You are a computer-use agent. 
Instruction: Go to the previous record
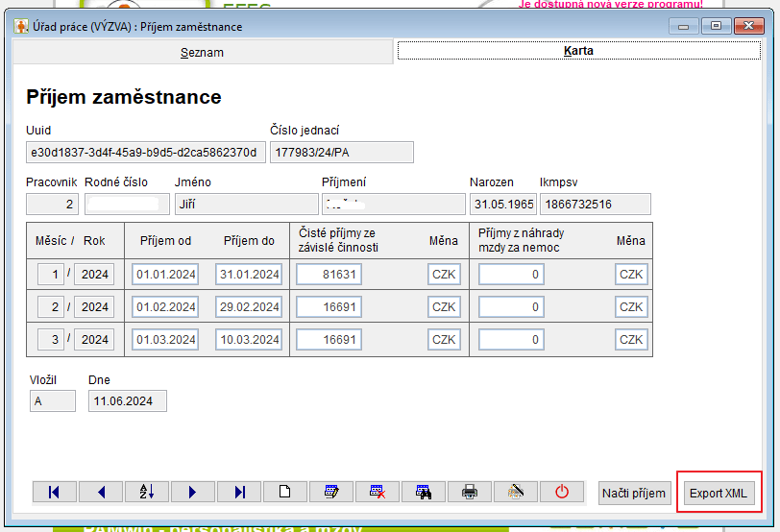(x=101, y=493)
